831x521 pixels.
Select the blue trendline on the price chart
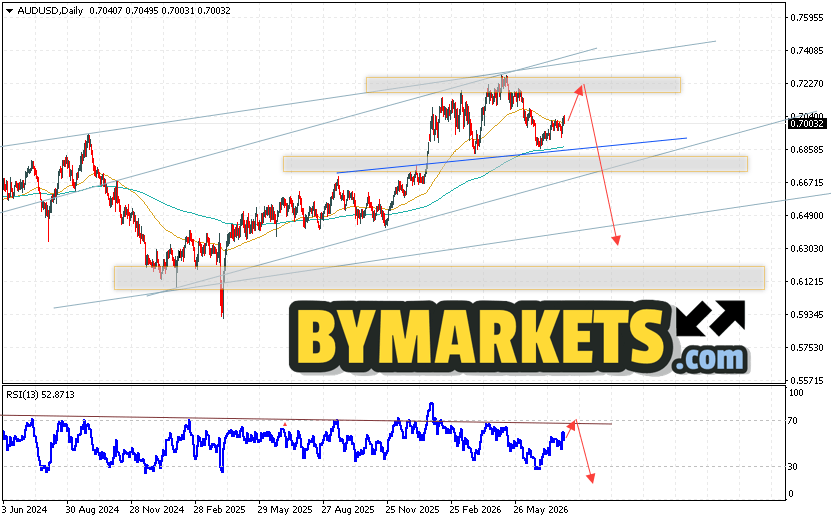(x=512, y=155)
